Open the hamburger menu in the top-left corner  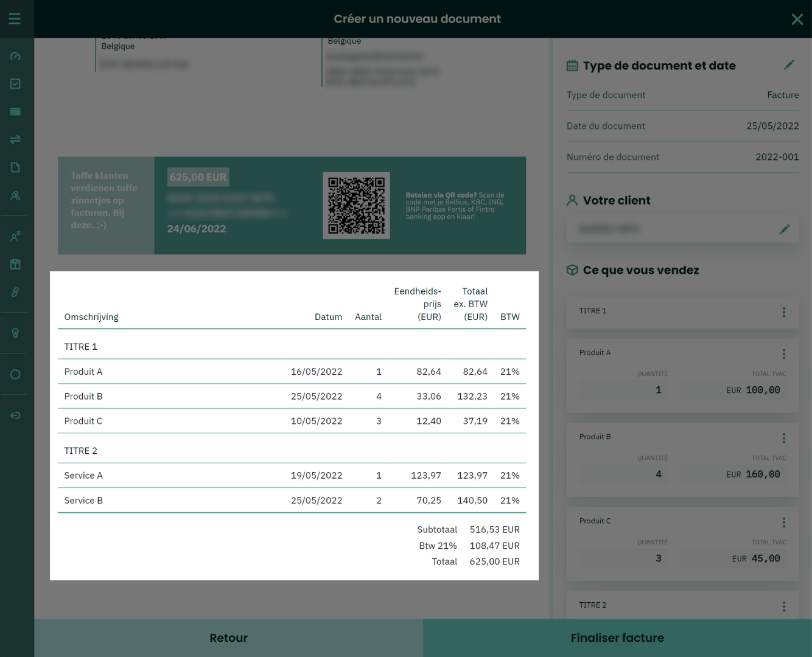pyautogui.click(x=15, y=19)
